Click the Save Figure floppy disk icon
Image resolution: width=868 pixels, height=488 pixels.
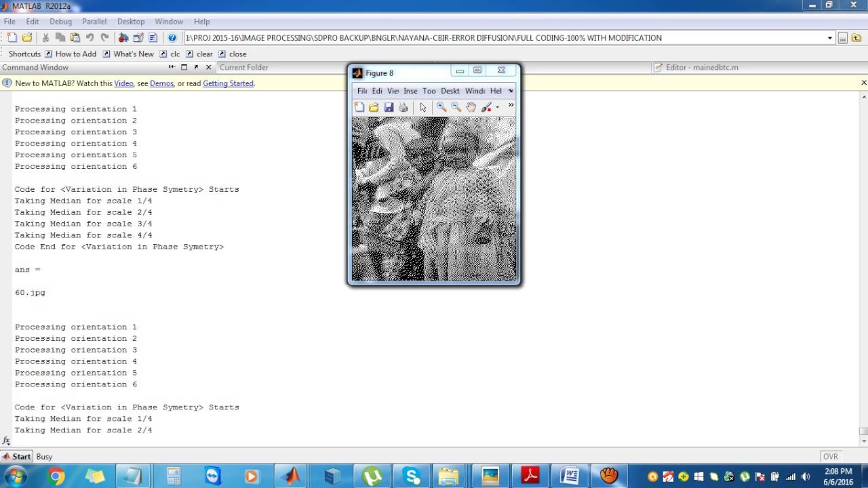(389, 107)
